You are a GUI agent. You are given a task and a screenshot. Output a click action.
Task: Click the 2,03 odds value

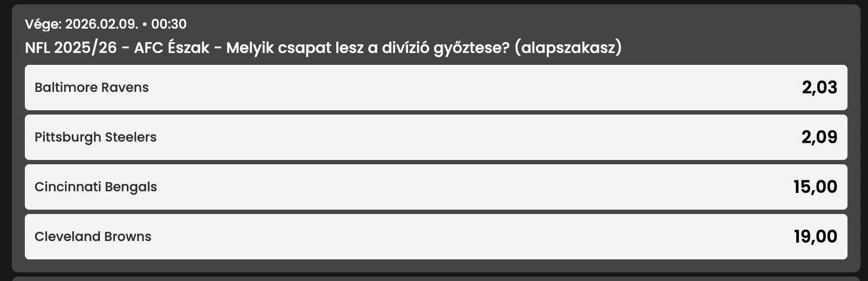point(819,88)
